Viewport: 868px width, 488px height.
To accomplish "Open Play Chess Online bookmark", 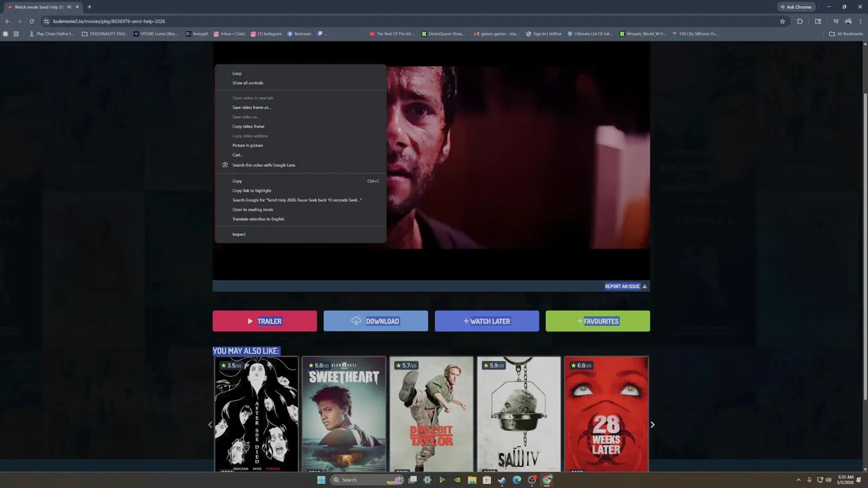I will tap(52, 33).
